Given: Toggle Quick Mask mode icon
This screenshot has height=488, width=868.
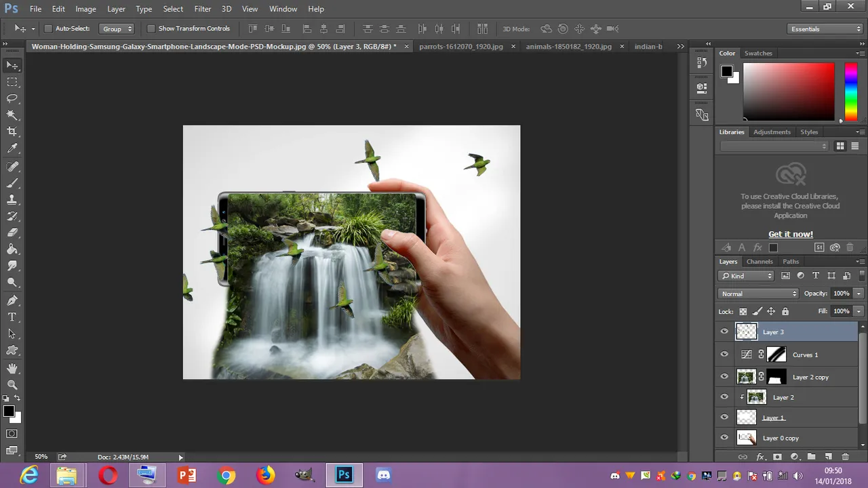Looking at the screenshot, I should [x=12, y=434].
